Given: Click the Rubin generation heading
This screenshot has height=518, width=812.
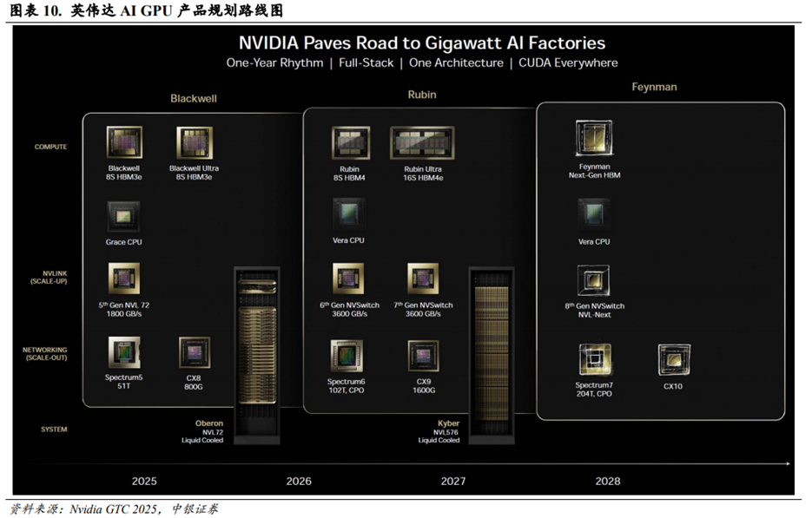Looking at the screenshot, I should tap(422, 95).
